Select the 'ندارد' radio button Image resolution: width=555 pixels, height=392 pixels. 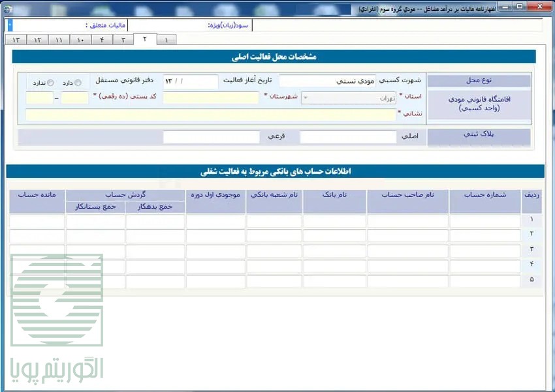click(x=50, y=83)
